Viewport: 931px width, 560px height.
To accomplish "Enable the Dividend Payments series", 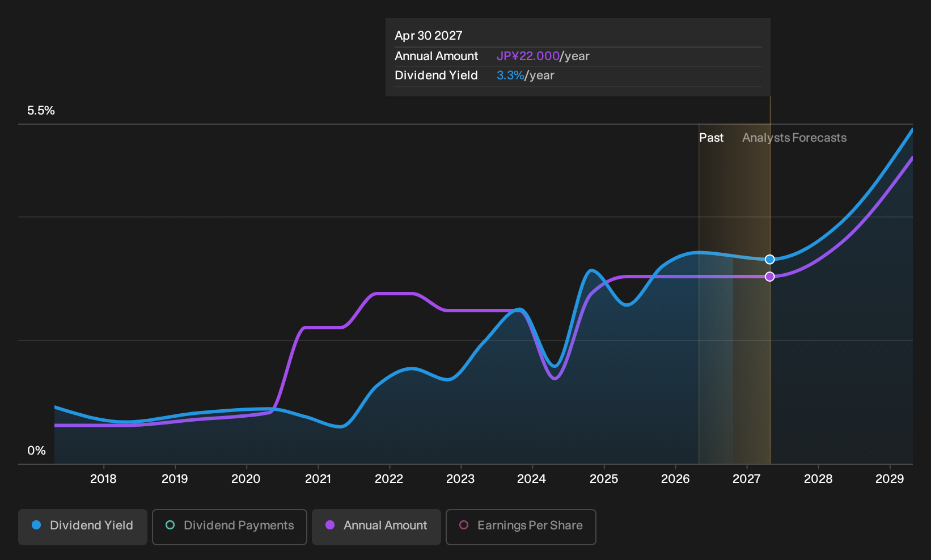I will (x=230, y=527).
